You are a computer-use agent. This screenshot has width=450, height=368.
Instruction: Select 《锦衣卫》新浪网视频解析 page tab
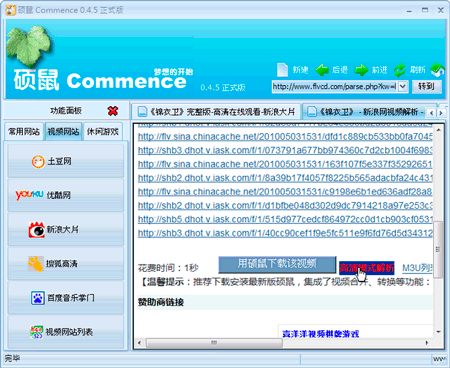point(363,112)
